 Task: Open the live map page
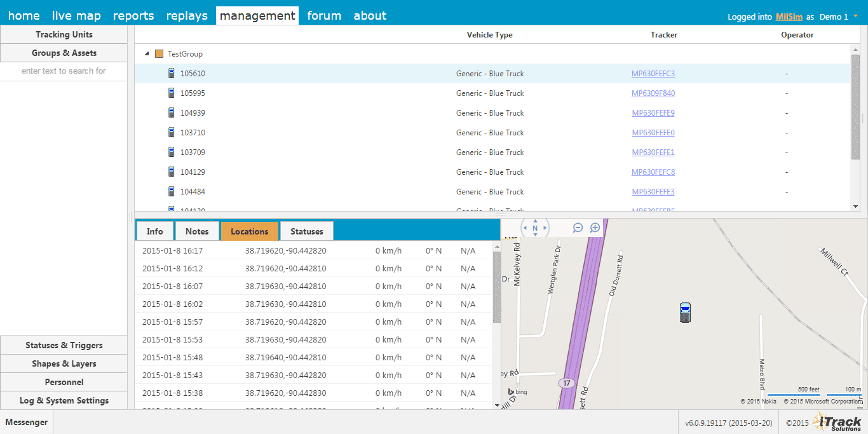(x=76, y=16)
